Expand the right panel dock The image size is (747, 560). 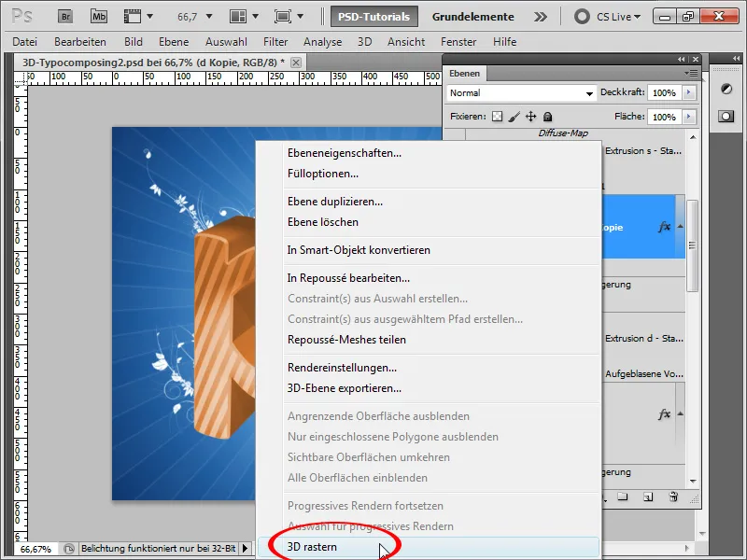(x=737, y=59)
